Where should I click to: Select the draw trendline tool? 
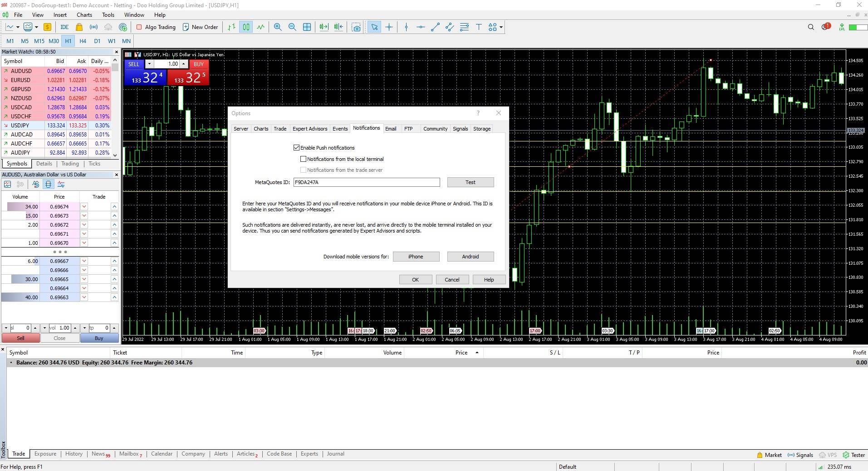pyautogui.click(x=435, y=27)
